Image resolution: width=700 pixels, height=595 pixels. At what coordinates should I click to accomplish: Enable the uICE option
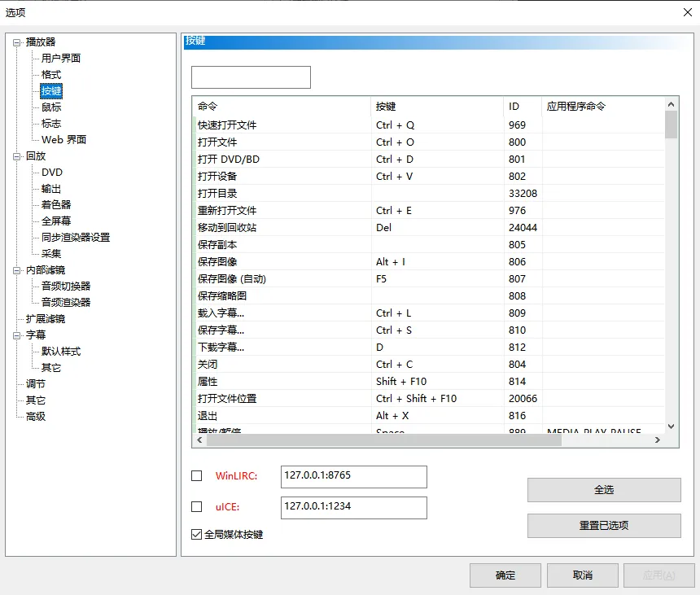coord(196,507)
